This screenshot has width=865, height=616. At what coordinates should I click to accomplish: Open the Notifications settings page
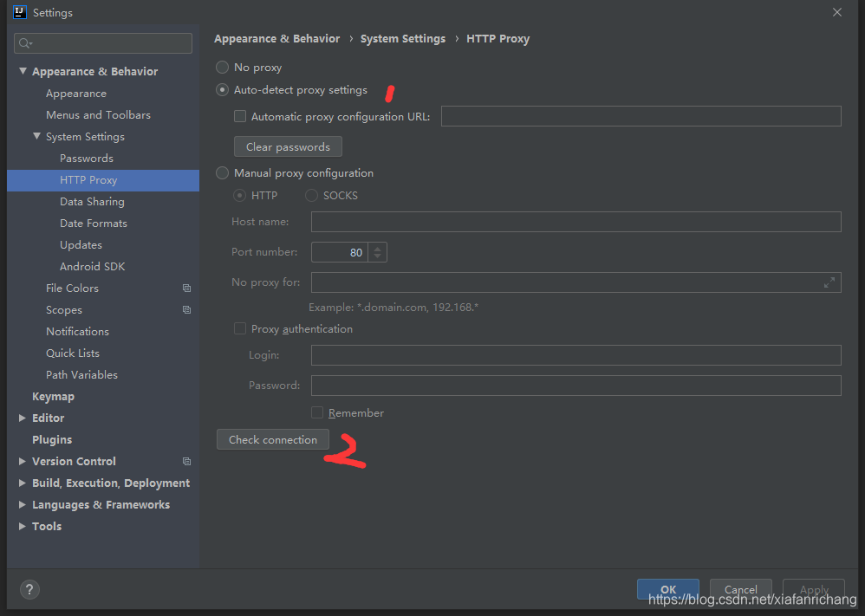[78, 332]
